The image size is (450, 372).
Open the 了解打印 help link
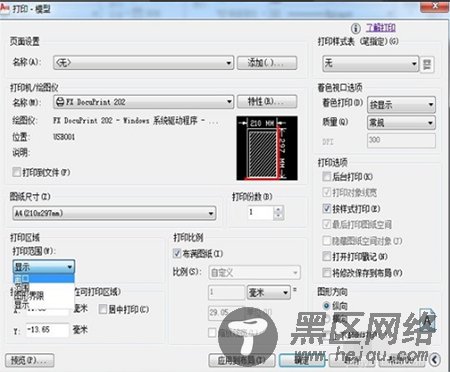[x=381, y=27]
